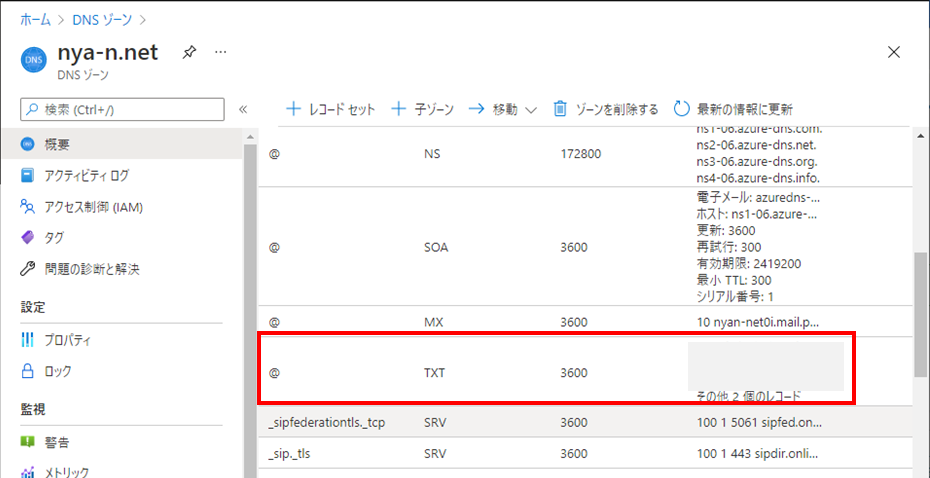This screenshot has width=930, height=478.
Task: Click scroll-up arrow of records list
Action: 920,134
